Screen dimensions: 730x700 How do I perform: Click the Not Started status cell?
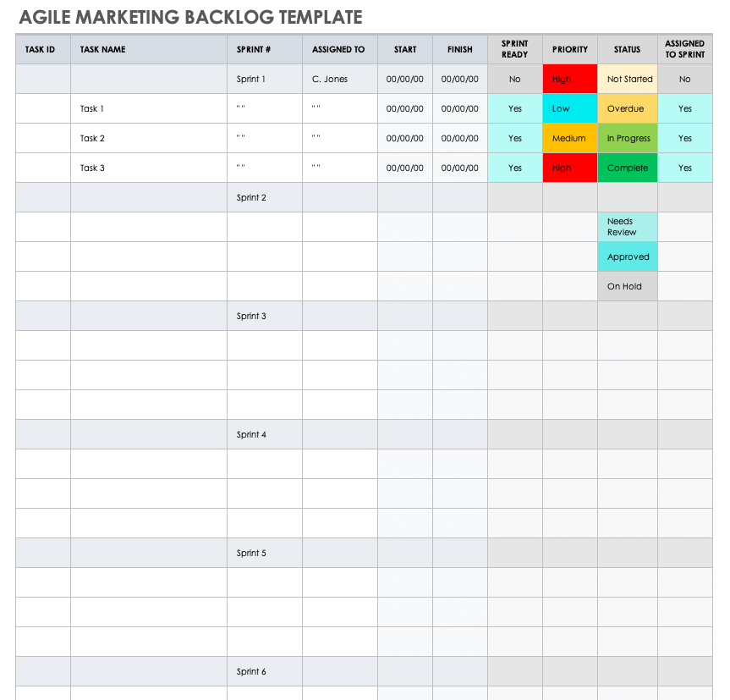click(628, 79)
